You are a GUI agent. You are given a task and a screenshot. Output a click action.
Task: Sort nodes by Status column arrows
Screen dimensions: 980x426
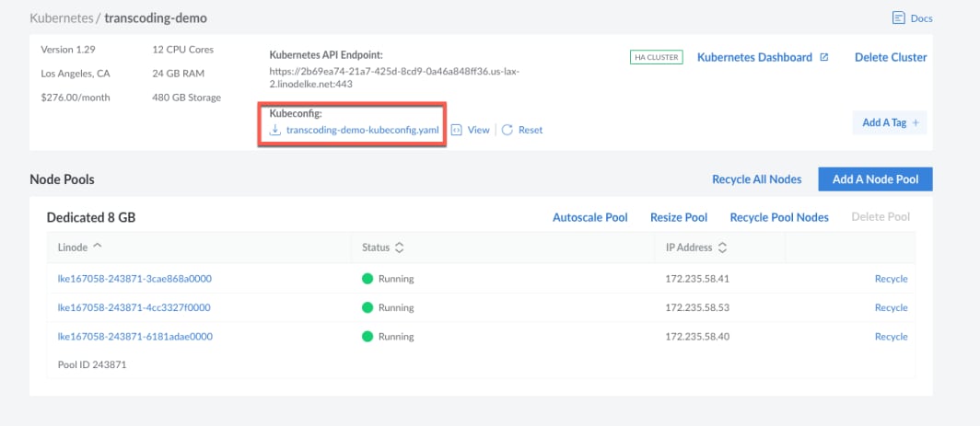400,248
